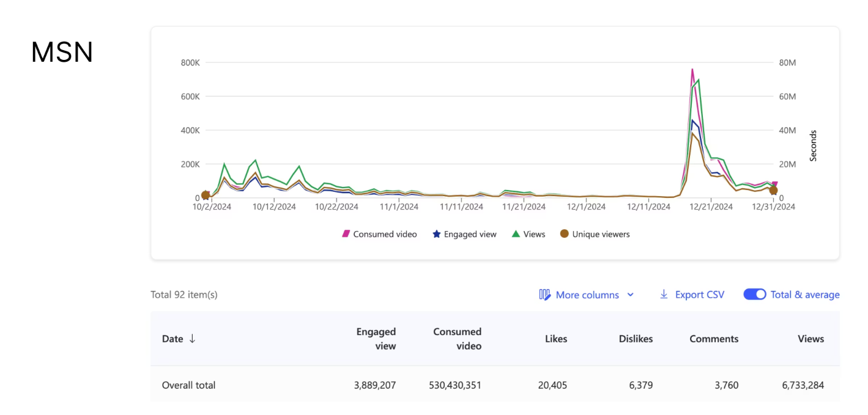Click the Date sort arrow icon
Viewport: 868px width, 415px height.
[x=192, y=339]
